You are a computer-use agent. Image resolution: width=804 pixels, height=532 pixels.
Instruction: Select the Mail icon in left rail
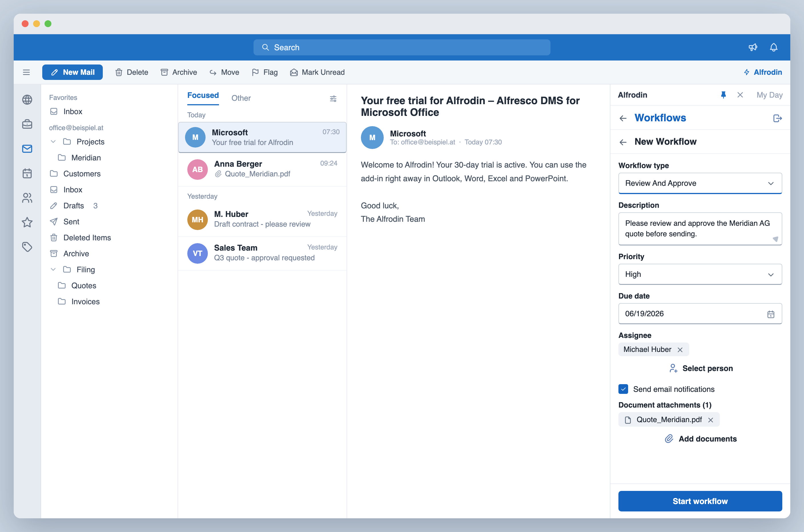point(27,149)
